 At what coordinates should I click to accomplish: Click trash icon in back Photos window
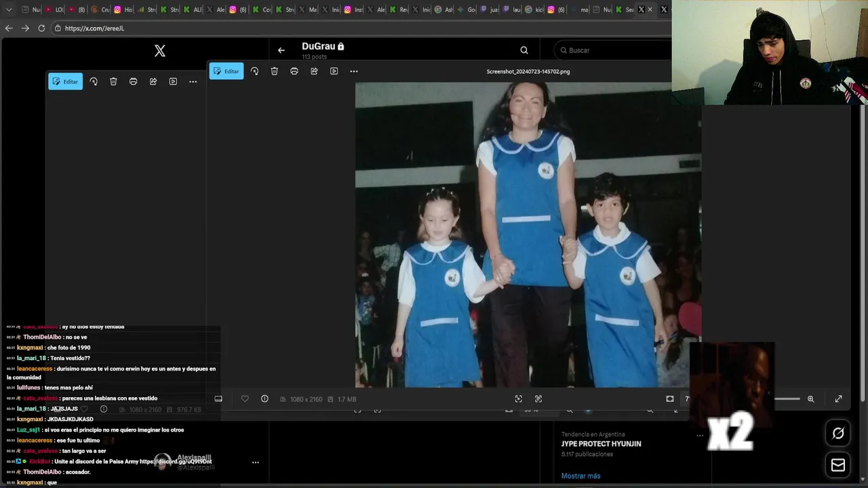113,81
